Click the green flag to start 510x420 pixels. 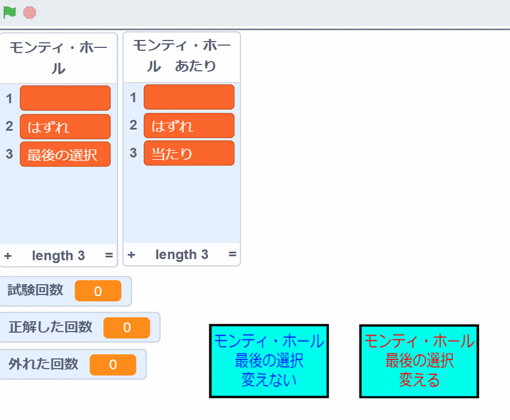click(x=10, y=13)
